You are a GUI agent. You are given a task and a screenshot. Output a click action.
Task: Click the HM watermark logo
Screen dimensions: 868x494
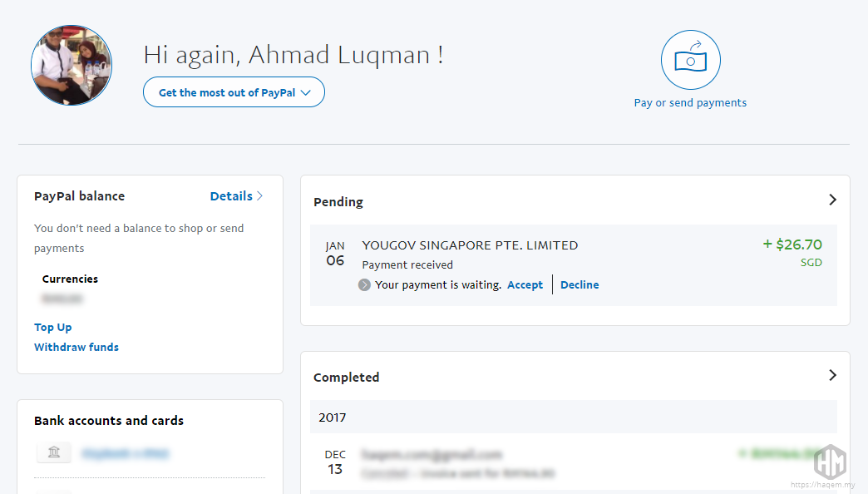pyautogui.click(x=829, y=461)
